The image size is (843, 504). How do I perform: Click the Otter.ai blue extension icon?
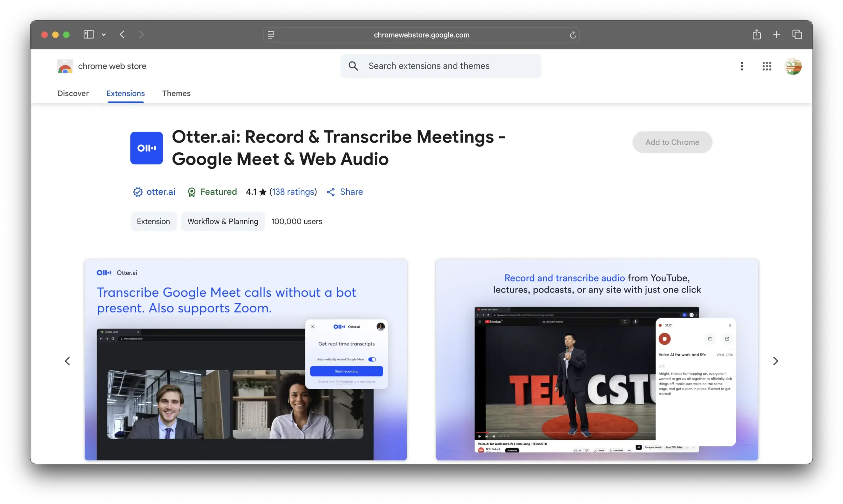(x=147, y=148)
